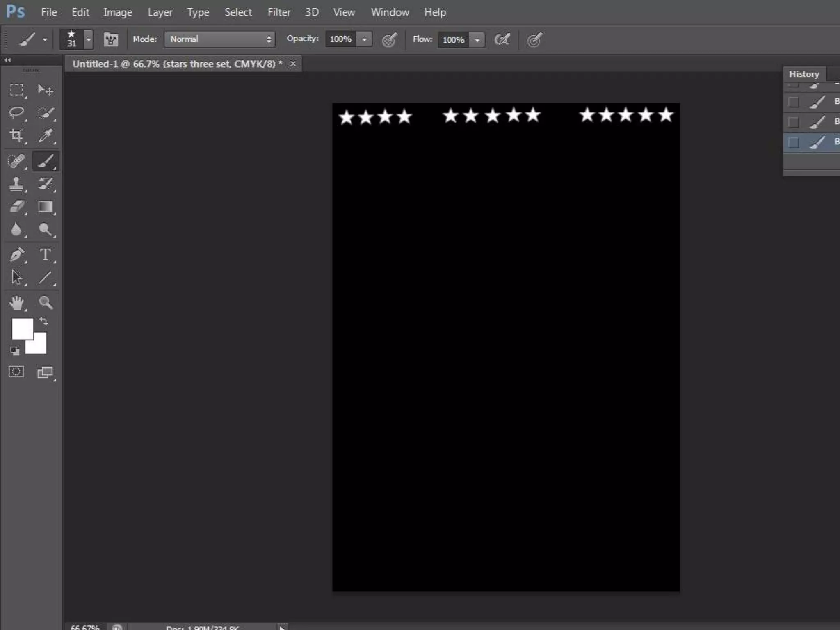The image size is (840, 630).
Task: Select the Lasso tool
Action: 16,112
